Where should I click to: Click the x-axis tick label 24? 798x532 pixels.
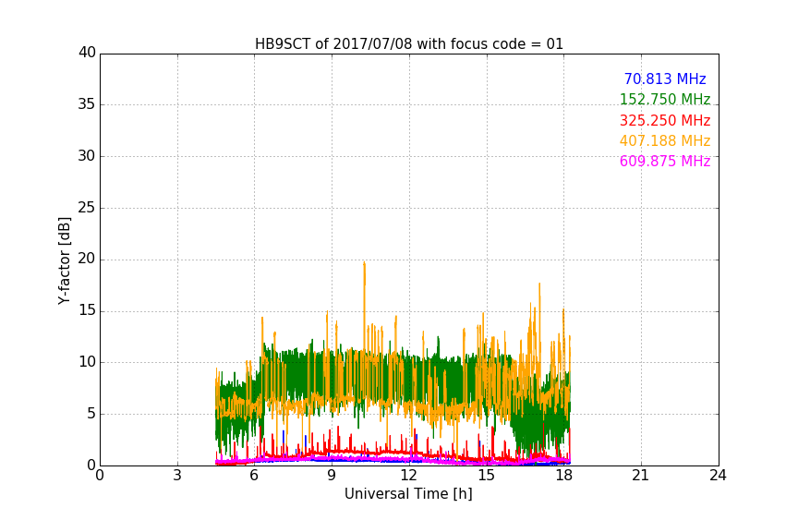[x=718, y=476]
